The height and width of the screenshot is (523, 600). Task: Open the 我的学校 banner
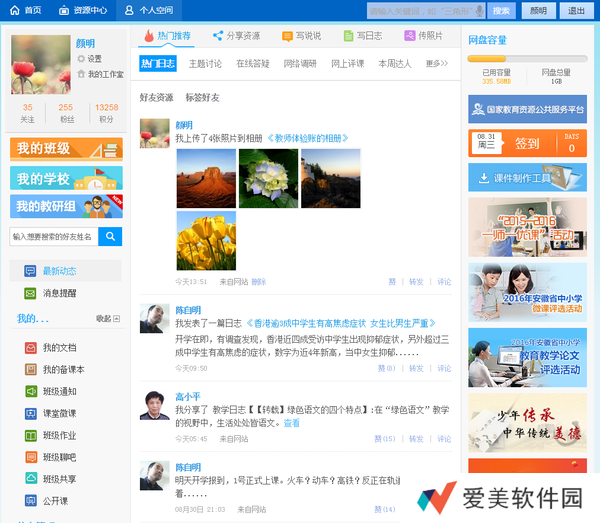coord(66,178)
